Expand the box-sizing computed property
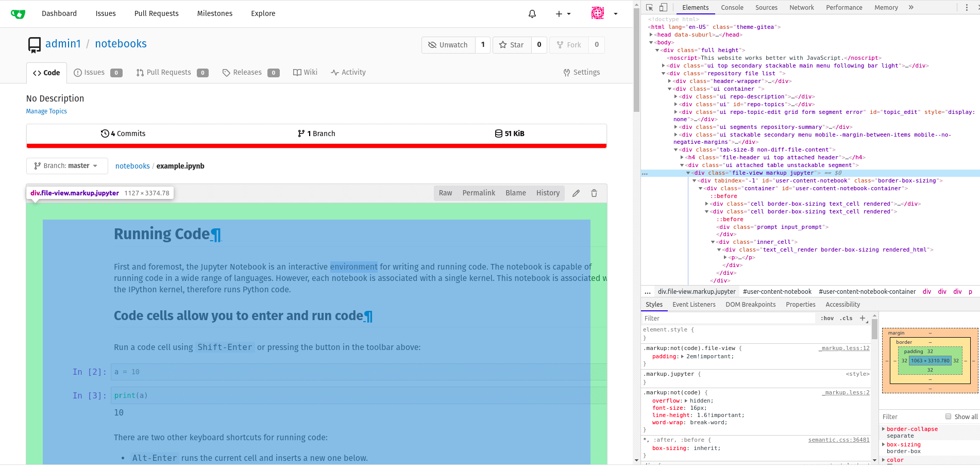This screenshot has width=980, height=466. coord(883,444)
